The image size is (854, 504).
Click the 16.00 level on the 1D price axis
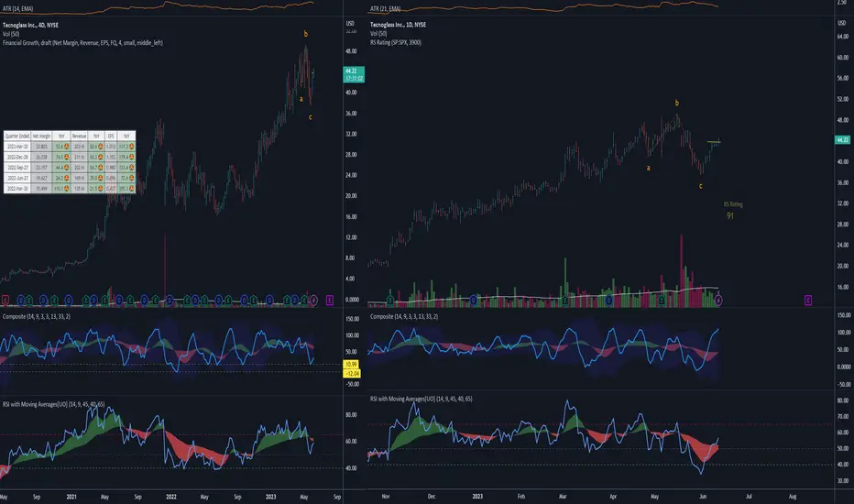843,287
